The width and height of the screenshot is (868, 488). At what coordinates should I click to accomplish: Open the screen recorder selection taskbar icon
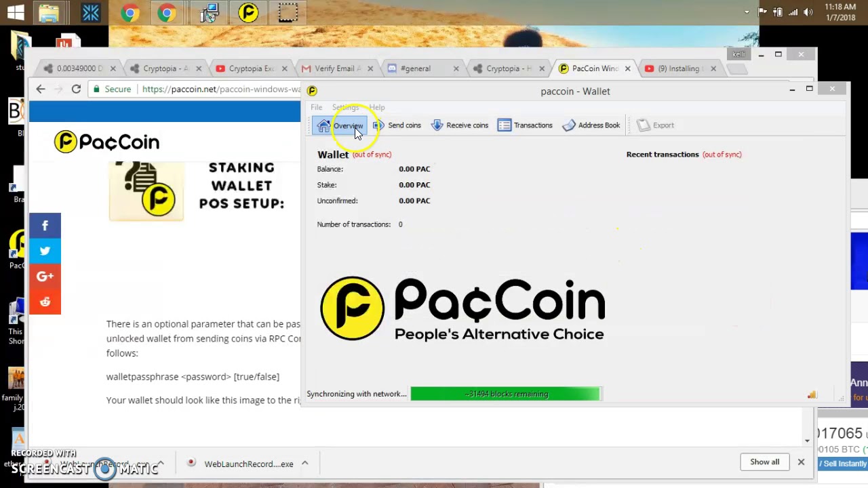[288, 12]
